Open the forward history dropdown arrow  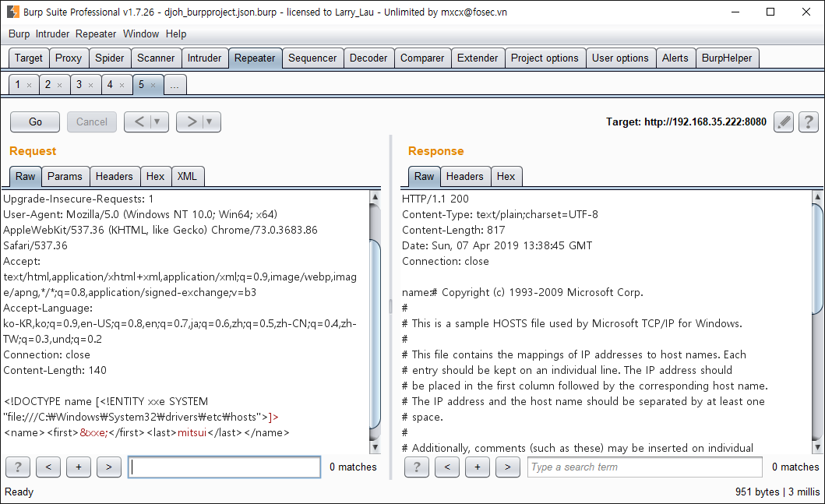(210, 122)
